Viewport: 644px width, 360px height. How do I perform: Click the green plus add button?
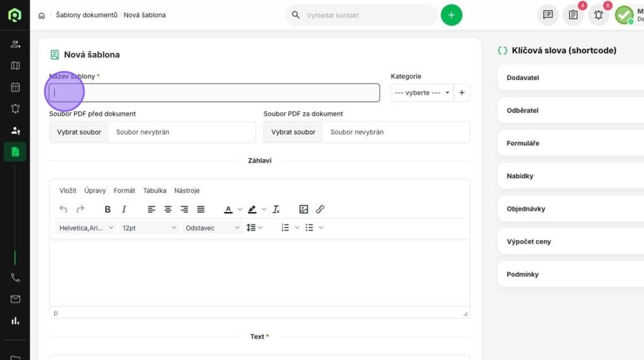click(x=451, y=15)
